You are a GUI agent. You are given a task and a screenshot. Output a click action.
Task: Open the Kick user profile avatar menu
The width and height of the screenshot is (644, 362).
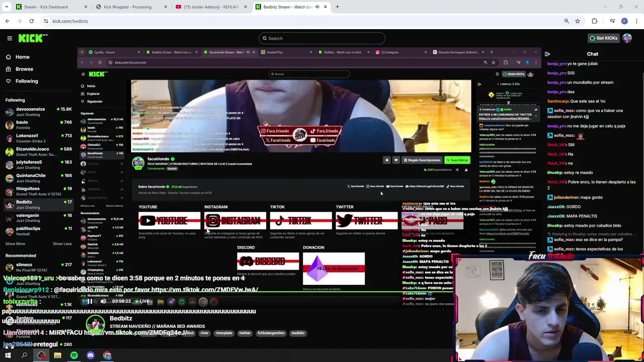(x=627, y=38)
